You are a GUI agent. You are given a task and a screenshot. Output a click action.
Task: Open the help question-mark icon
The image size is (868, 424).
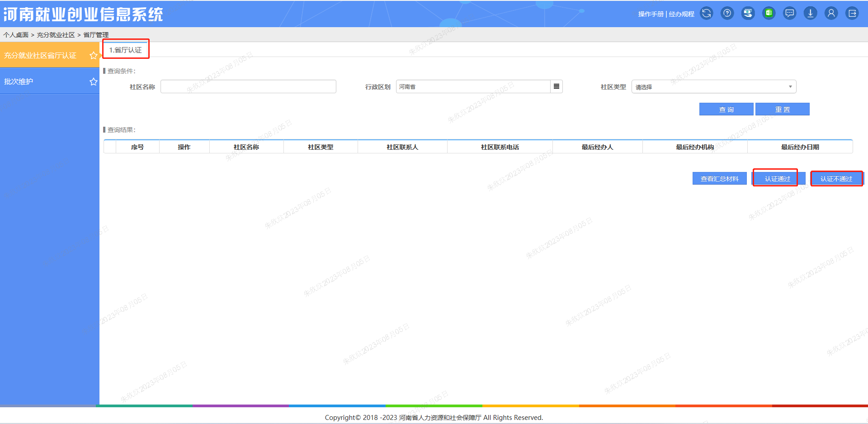(x=727, y=13)
